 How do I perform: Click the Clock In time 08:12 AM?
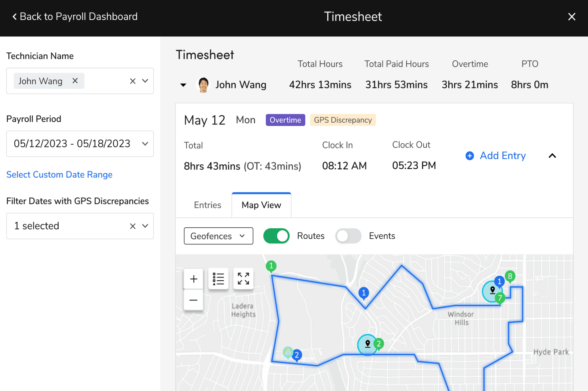[344, 166]
